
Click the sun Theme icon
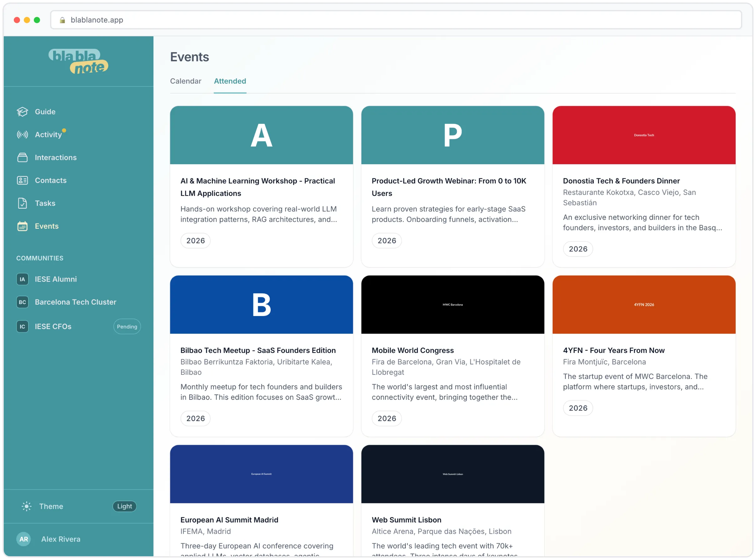27,507
